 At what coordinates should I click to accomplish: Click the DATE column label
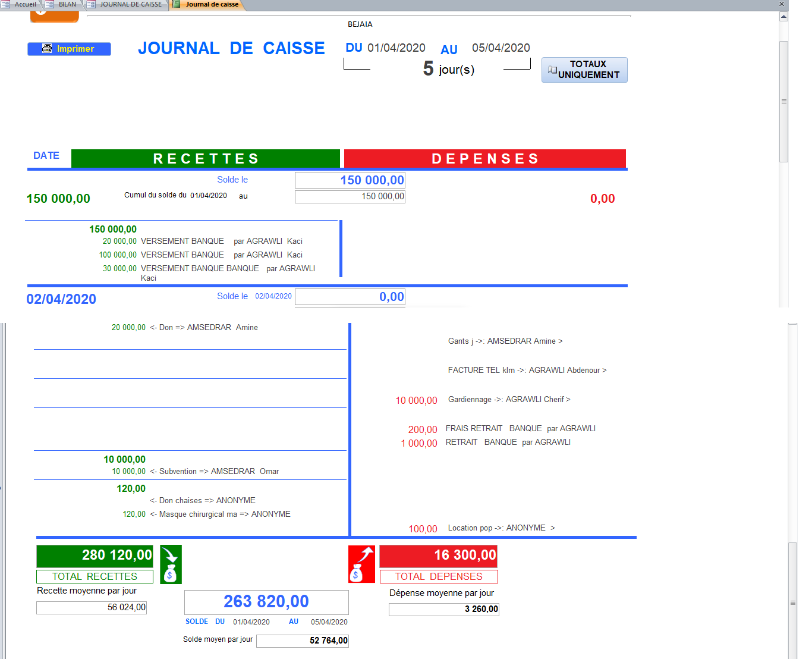click(x=46, y=155)
